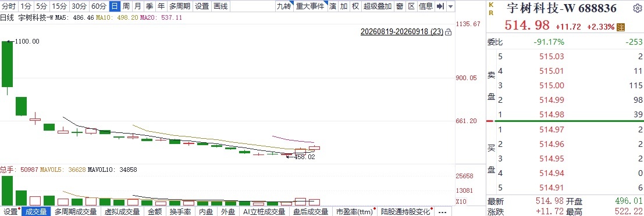Open the 演 playback toolbar icon
The image size is (644, 216).
click(x=332, y=6)
